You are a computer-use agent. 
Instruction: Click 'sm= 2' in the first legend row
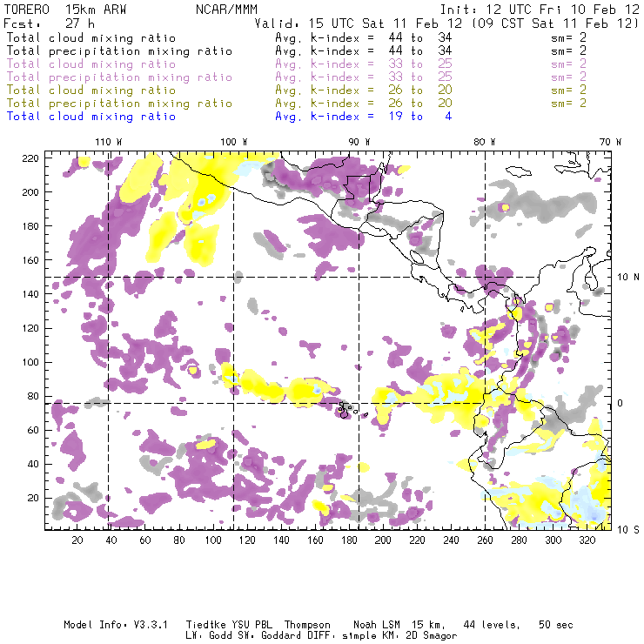point(568,37)
